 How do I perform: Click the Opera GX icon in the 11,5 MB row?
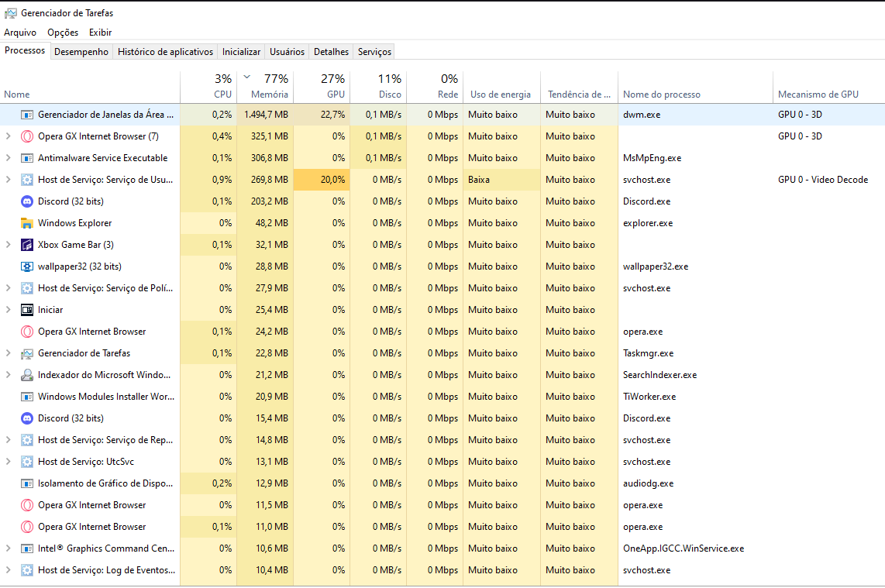tap(26, 505)
